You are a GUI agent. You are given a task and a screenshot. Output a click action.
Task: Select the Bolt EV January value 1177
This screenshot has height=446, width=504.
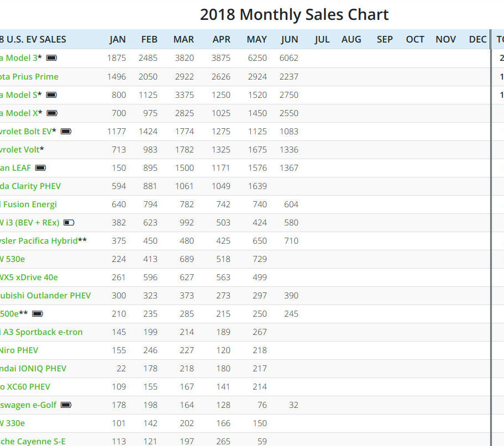tap(117, 132)
